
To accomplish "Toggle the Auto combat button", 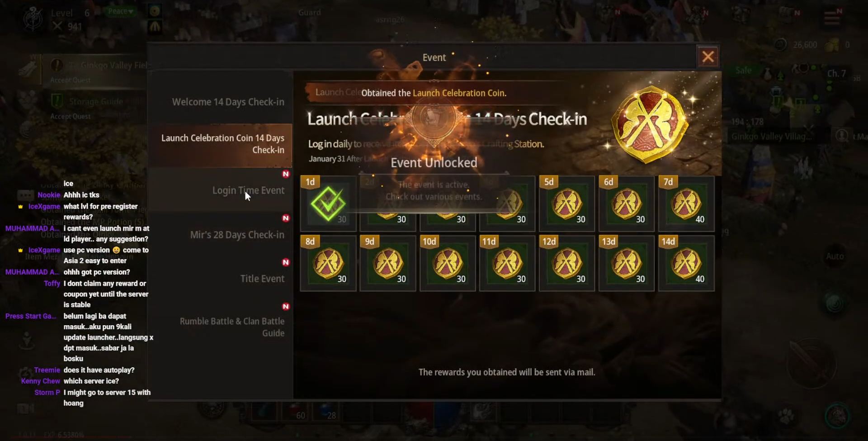I will tap(835, 256).
